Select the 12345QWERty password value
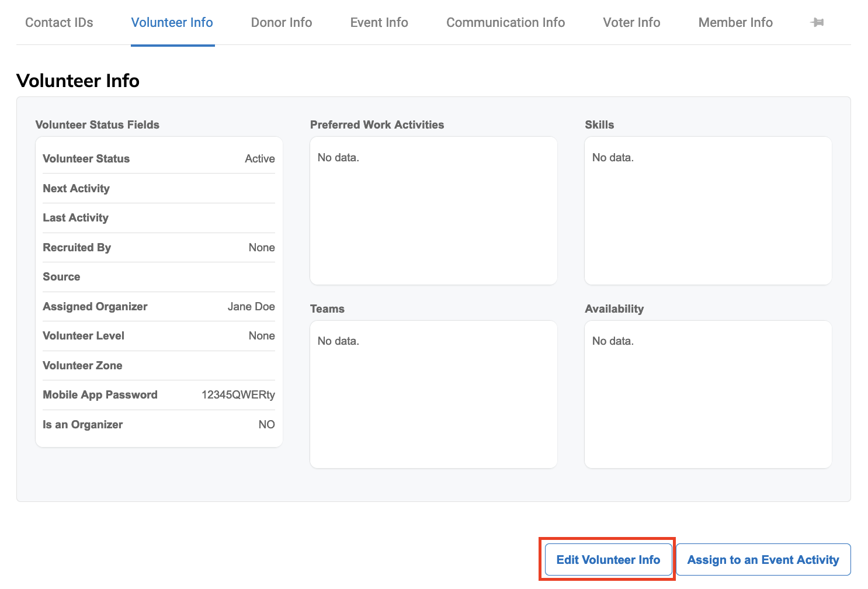 click(x=238, y=395)
